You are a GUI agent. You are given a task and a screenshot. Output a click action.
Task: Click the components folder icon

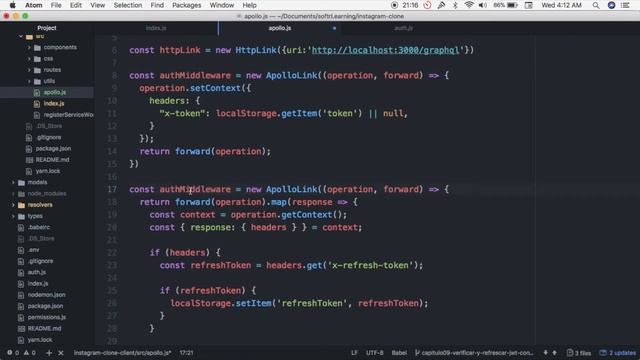(x=38, y=47)
